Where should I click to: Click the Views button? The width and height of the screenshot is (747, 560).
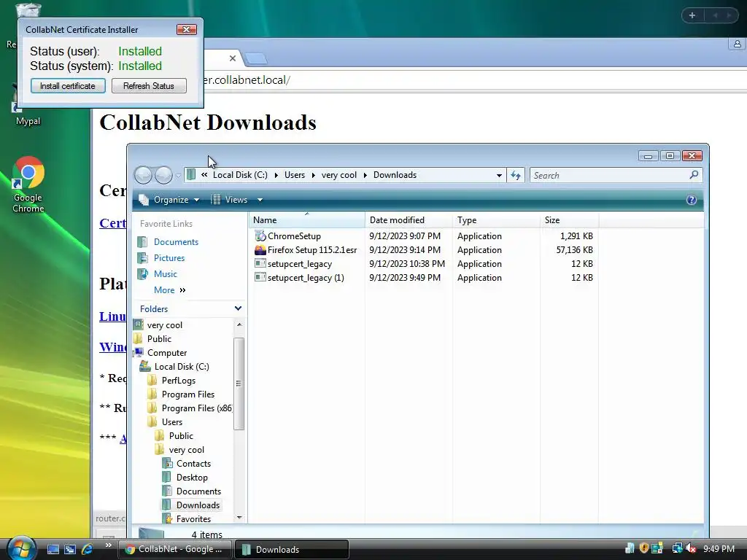pyautogui.click(x=230, y=200)
